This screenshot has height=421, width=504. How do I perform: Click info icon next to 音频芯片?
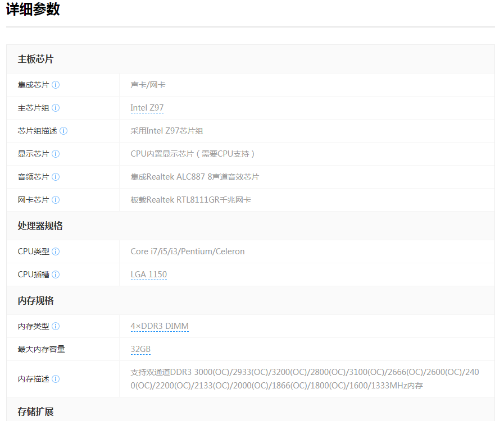pyautogui.click(x=56, y=177)
